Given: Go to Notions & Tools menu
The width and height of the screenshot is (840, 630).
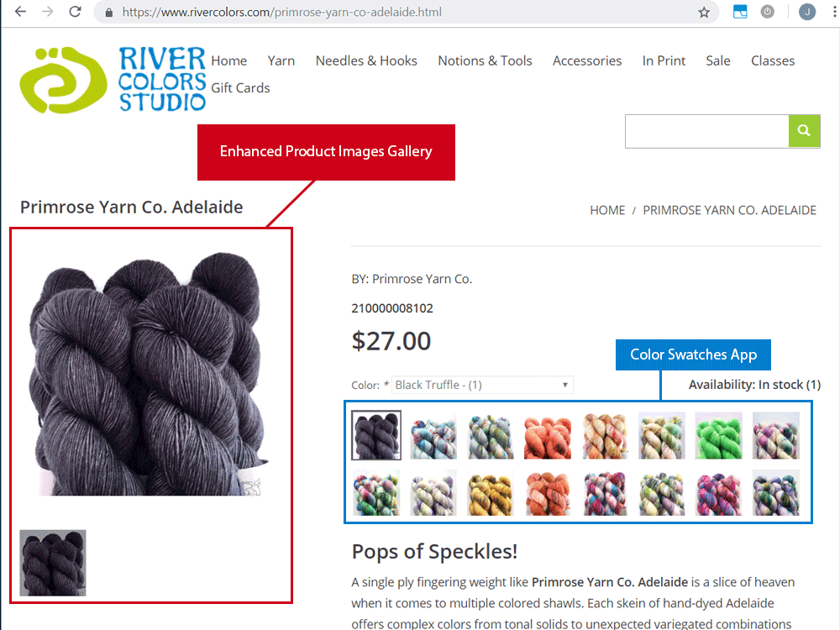Looking at the screenshot, I should point(485,61).
